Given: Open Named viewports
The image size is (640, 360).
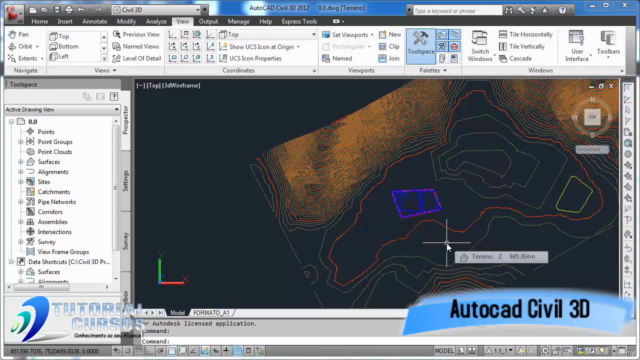Looking at the screenshot, I should (337, 58).
